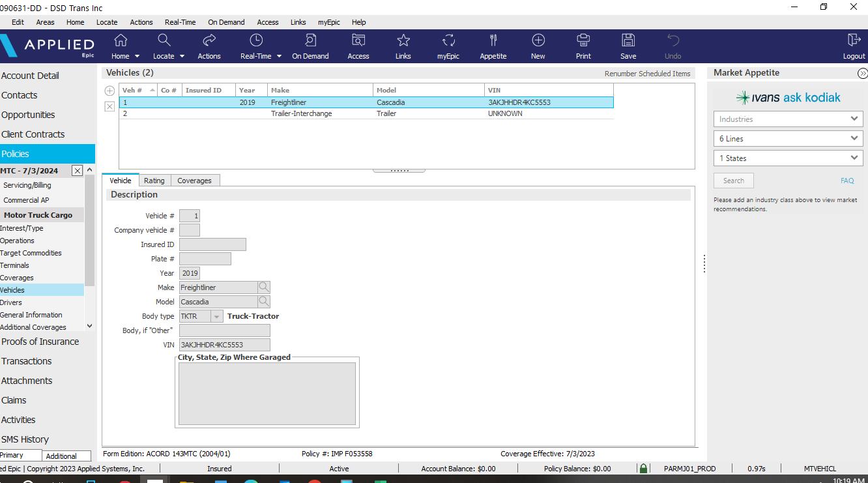Image resolution: width=868 pixels, height=483 pixels.
Task: Open the 1 States dropdown
Action: (x=788, y=158)
